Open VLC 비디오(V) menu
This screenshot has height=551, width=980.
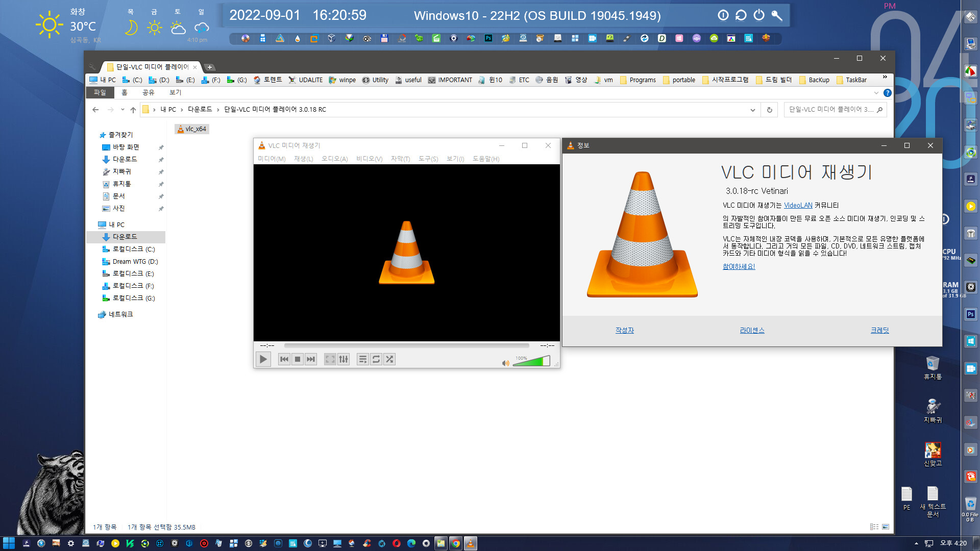point(369,159)
